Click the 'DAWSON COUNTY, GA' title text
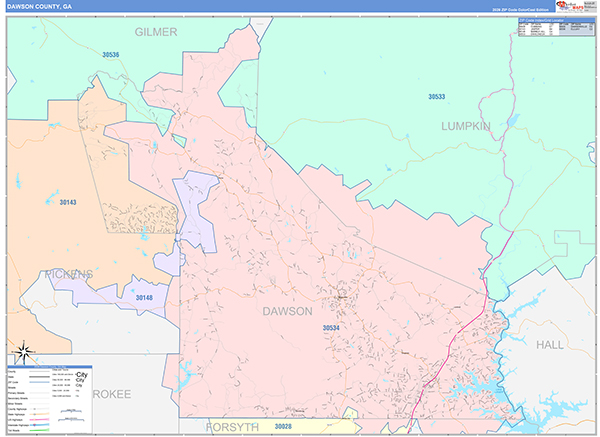Image resolution: width=600 pixels, height=437 pixels. coord(39,7)
